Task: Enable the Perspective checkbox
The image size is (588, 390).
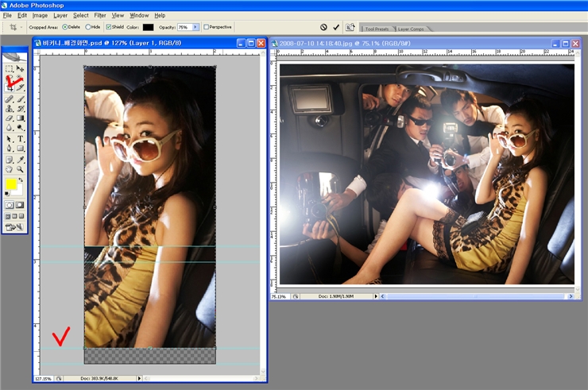Action: click(206, 27)
